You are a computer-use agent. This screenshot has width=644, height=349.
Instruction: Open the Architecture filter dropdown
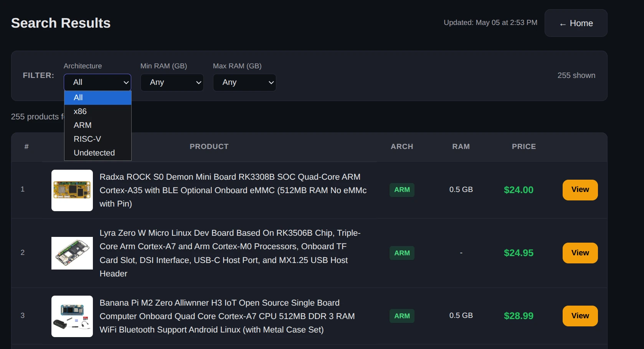click(97, 82)
